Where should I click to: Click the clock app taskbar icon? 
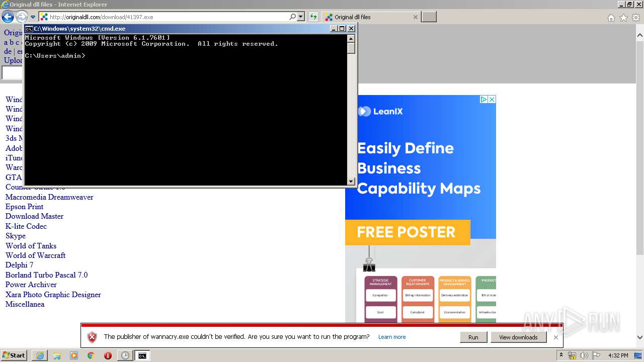tap(125, 355)
